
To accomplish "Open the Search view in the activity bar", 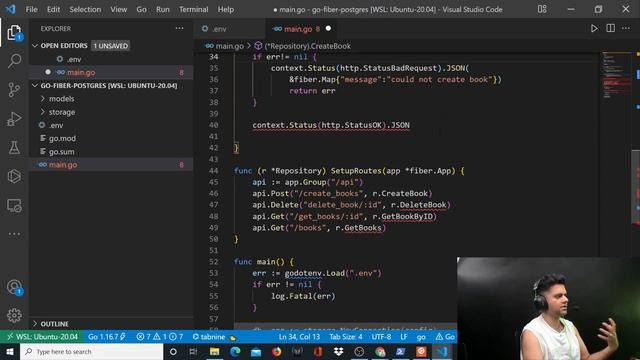I will 14,61.
